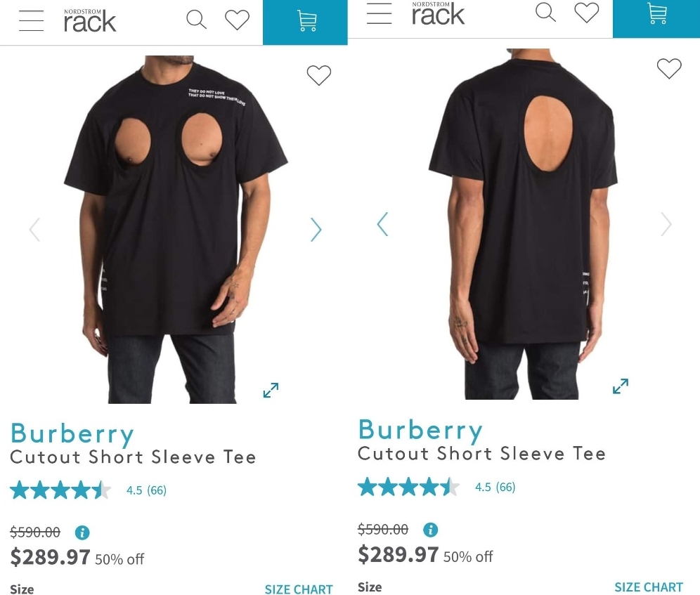Favorite the front-view tee with heart toggle
Image resolution: width=700 pixels, height=595 pixels.
point(319,75)
